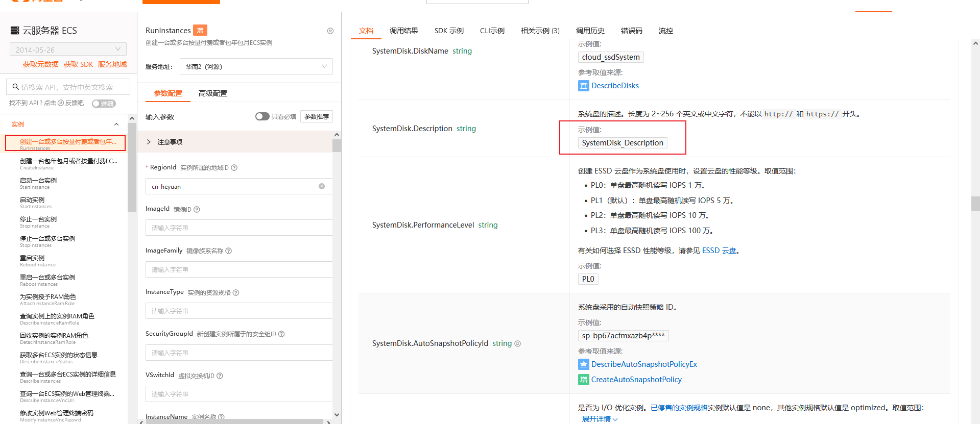Switch to the Document tab

click(366, 31)
